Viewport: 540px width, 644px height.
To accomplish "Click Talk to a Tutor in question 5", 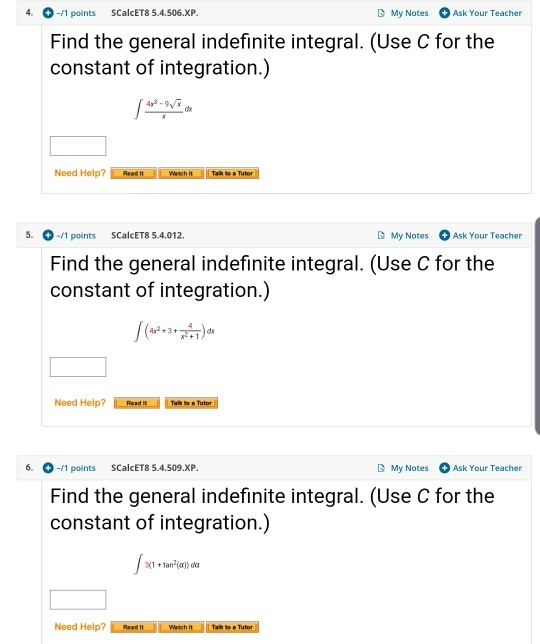I will pyautogui.click(x=191, y=403).
